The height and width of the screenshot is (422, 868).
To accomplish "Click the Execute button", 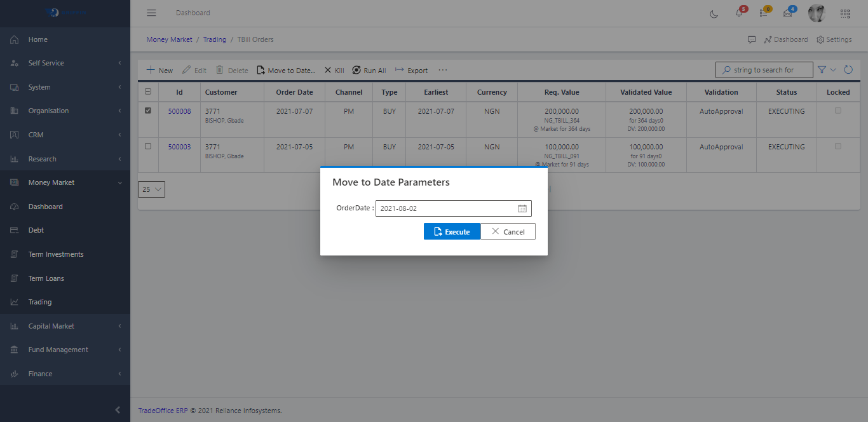I will pyautogui.click(x=452, y=232).
